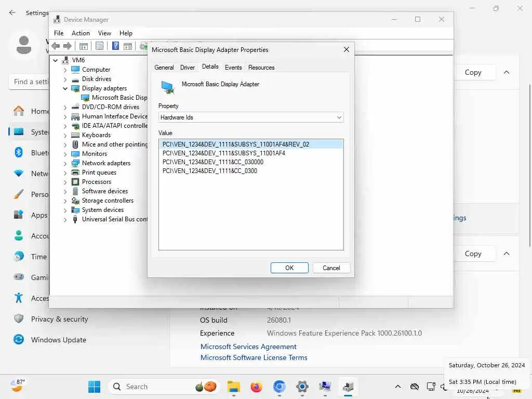Collapse the VM6 root node
Viewport: 532px width, 399px height.
[x=55, y=60]
